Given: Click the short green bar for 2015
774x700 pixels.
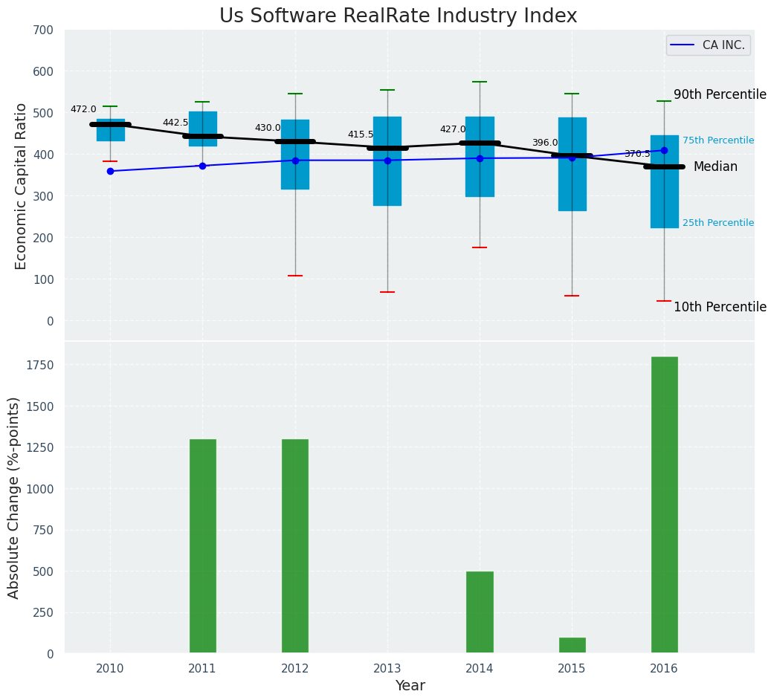Looking at the screenshot, I should (x=572, y=645).
